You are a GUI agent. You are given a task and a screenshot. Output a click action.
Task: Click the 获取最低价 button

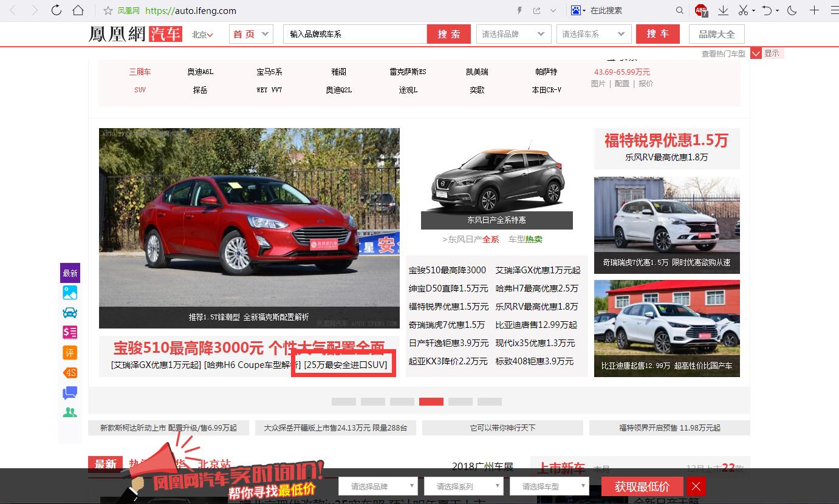point(642,486)
